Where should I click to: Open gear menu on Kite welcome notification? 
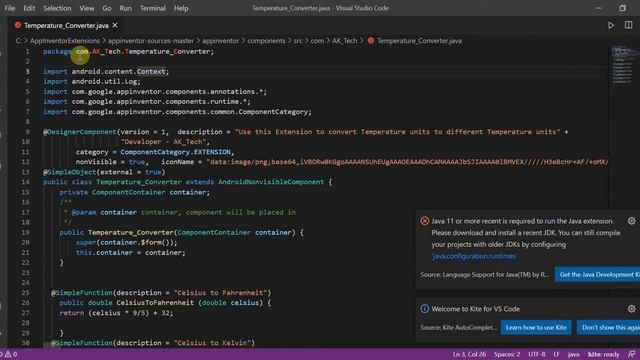coord(631,309)
